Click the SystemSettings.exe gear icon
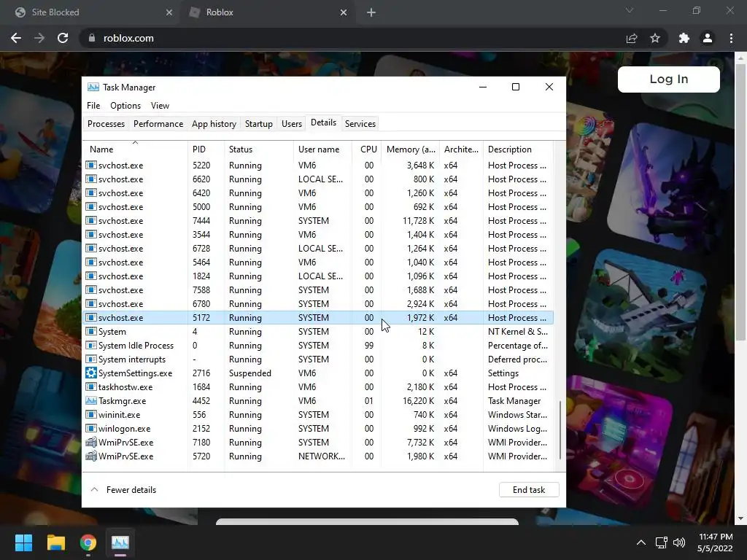This screenshot has height=560, width=747. (90, 373)
